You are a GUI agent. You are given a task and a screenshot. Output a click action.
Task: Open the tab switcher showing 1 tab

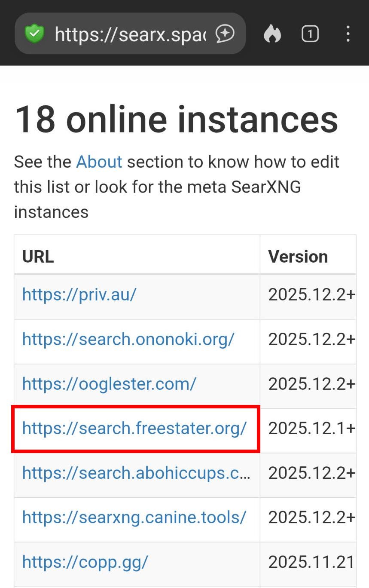coord(310,34)
